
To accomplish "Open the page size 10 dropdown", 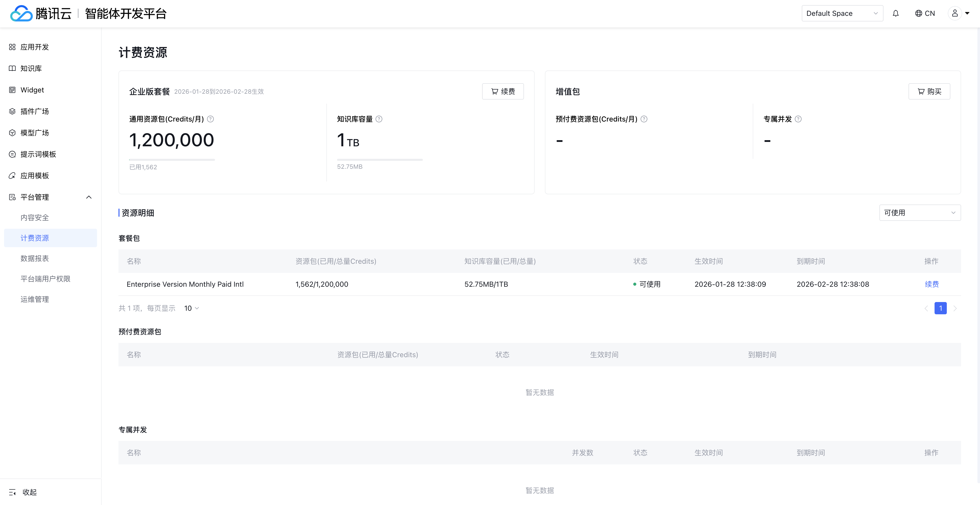I will click(191, 308).
